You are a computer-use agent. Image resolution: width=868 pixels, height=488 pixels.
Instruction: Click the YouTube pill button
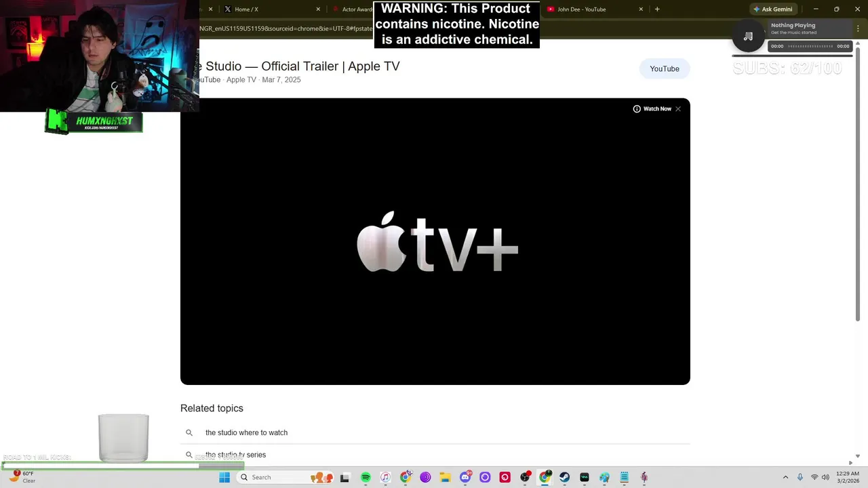pyautogui.click(x=665, y=68)
